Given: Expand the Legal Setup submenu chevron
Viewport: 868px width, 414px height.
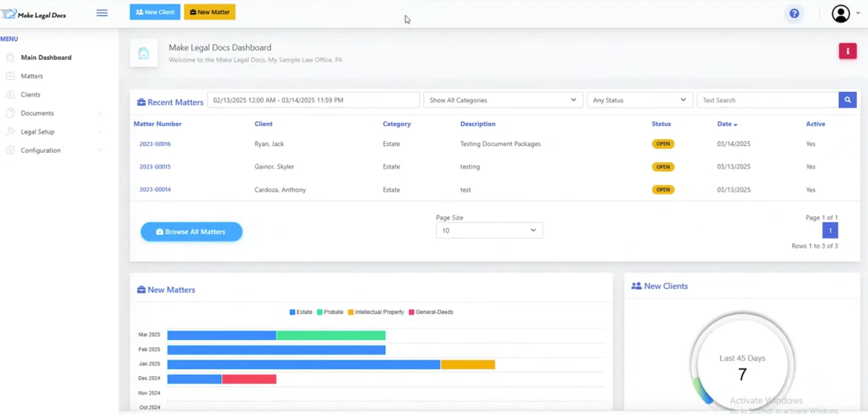Looking at the screenshot, I should click(100, 131).
